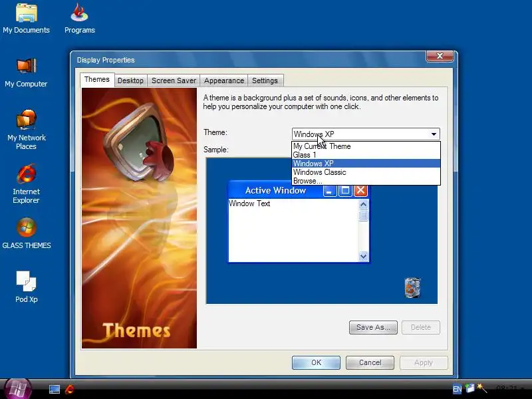Image resolution: width=532 pixels, height=399 pixels.
Task: Open the Appearance tab
Action: (x=224, y=80)
